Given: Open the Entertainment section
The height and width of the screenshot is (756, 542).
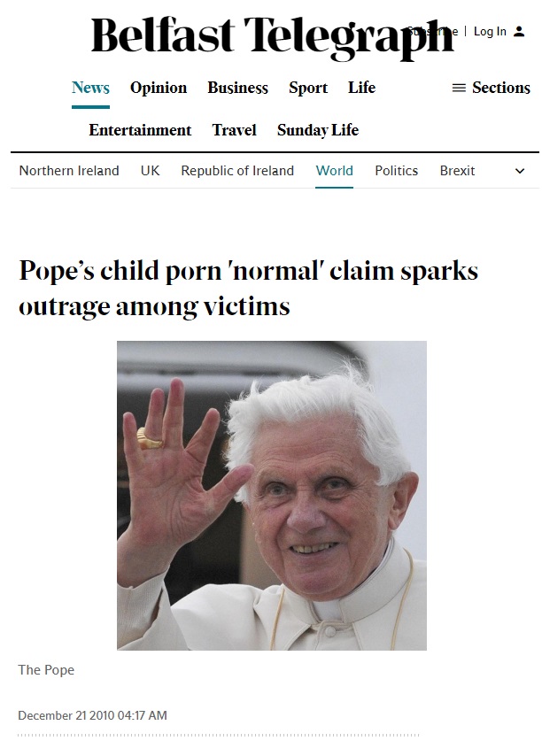Looking at the screenshot, I should (140, 130).
